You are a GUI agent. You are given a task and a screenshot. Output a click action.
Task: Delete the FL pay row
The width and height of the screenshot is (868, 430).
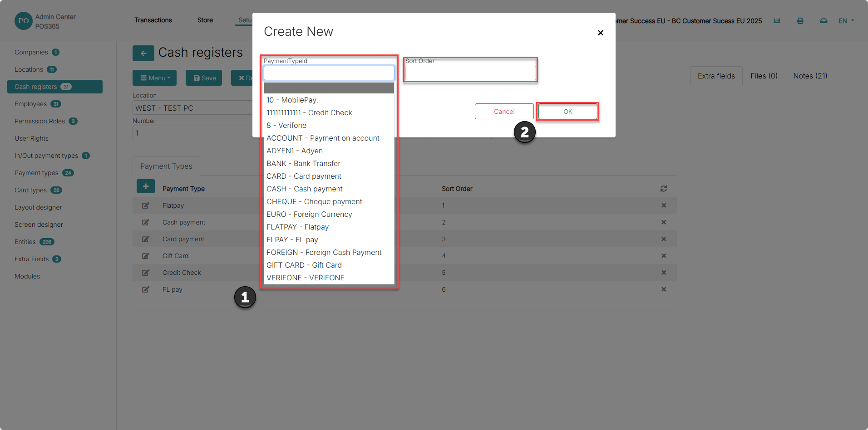[x=664, y=289]
